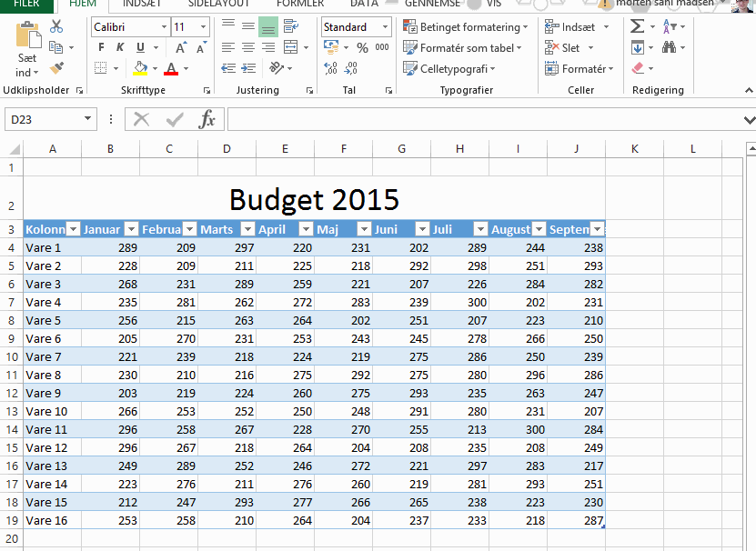
Task: Click Betinget formatering button
Action: click(x=466, y=27)
